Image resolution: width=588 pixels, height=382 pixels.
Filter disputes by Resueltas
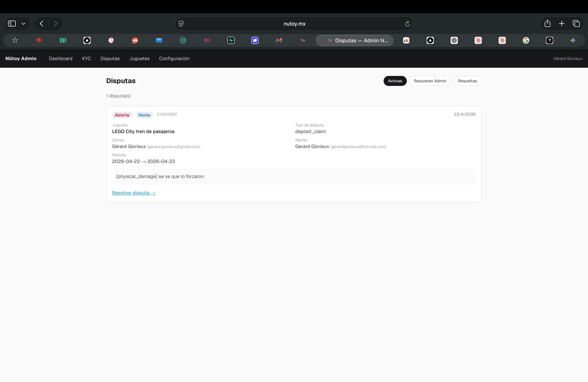coord(467,81)
